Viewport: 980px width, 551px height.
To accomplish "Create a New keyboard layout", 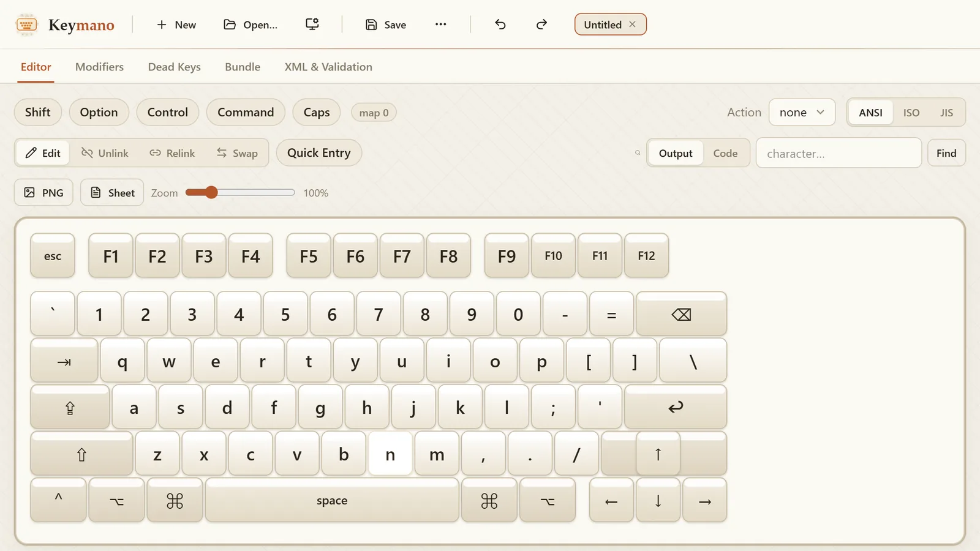I will pos(176,24).
